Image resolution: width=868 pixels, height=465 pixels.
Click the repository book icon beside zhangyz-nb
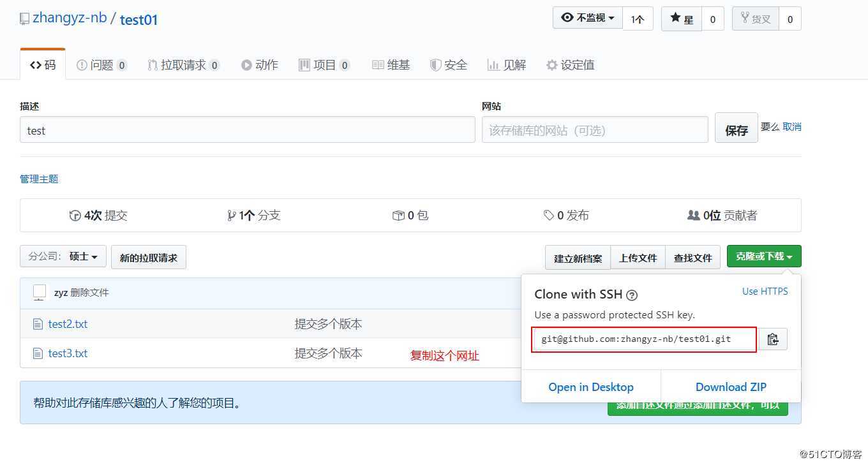(x=25, y=19)
